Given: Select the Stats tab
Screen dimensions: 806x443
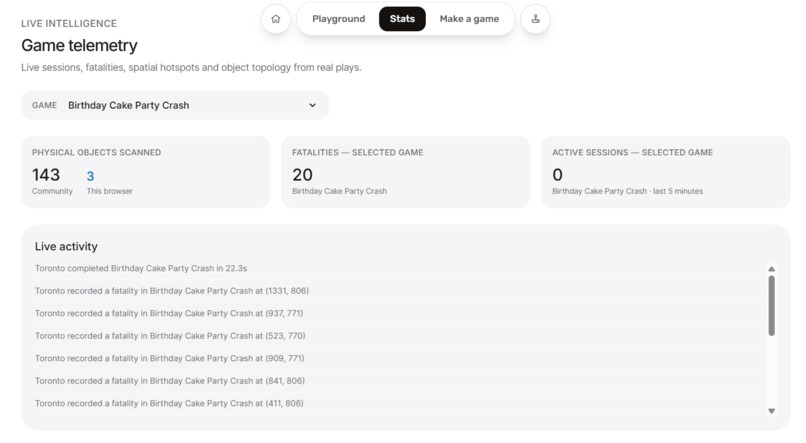Looking at the screenshot, I should coord(402,19).
